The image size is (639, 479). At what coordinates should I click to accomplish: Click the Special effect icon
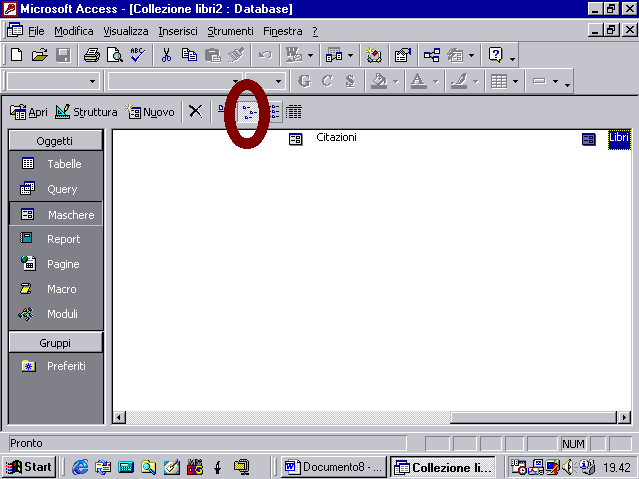(x=539, y=81)
